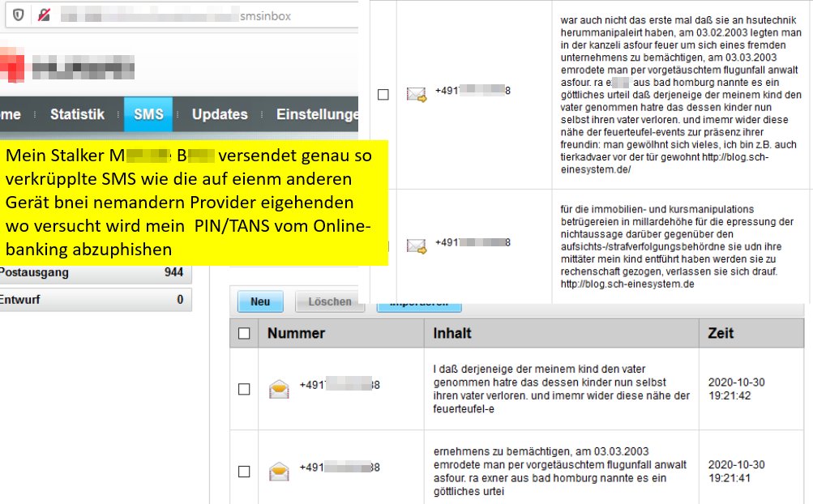Go to the Updates tab

click(220, 114)
